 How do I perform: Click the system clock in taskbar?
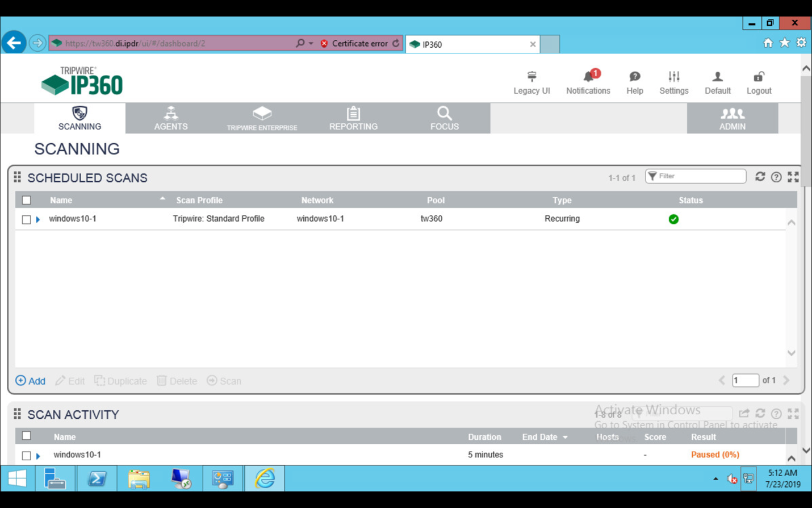click(782, 478)
